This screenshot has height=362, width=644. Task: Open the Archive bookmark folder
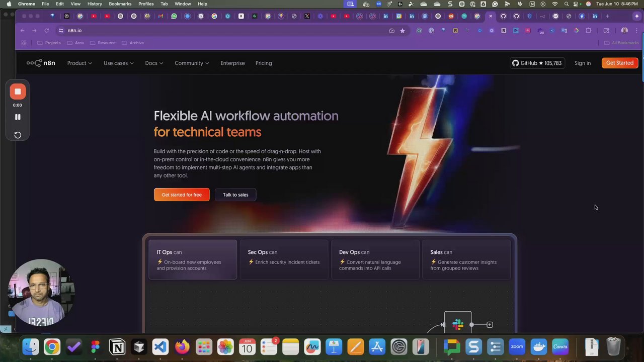click(x=133, y=43)
